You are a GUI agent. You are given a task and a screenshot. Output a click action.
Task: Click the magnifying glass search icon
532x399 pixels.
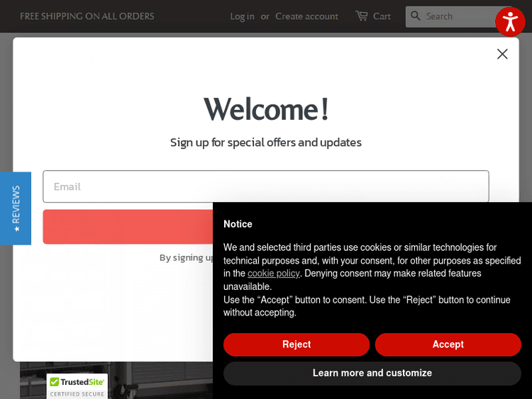[416, 16]
